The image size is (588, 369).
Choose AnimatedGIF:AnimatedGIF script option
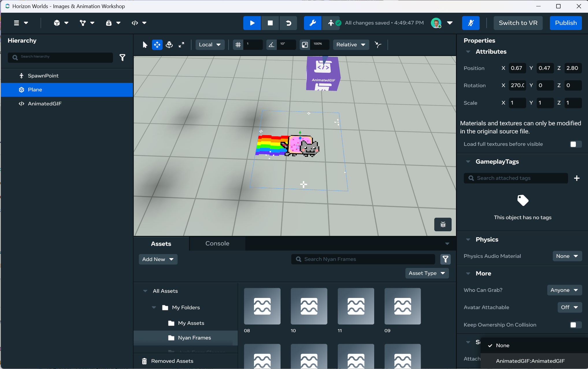534,361
